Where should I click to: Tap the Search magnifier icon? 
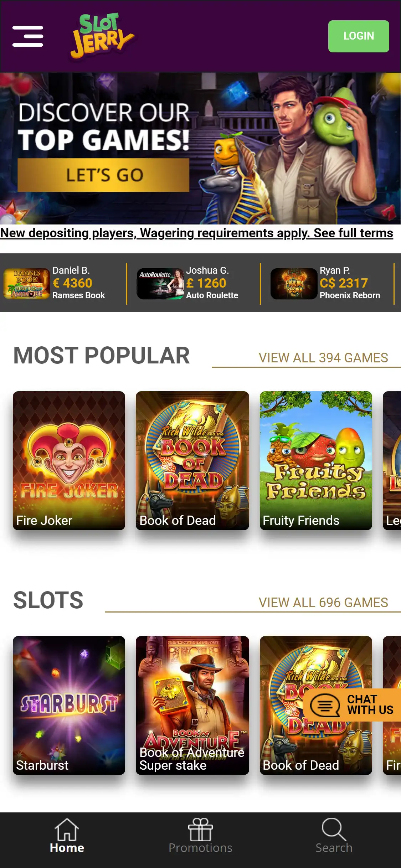click(334, 829)
